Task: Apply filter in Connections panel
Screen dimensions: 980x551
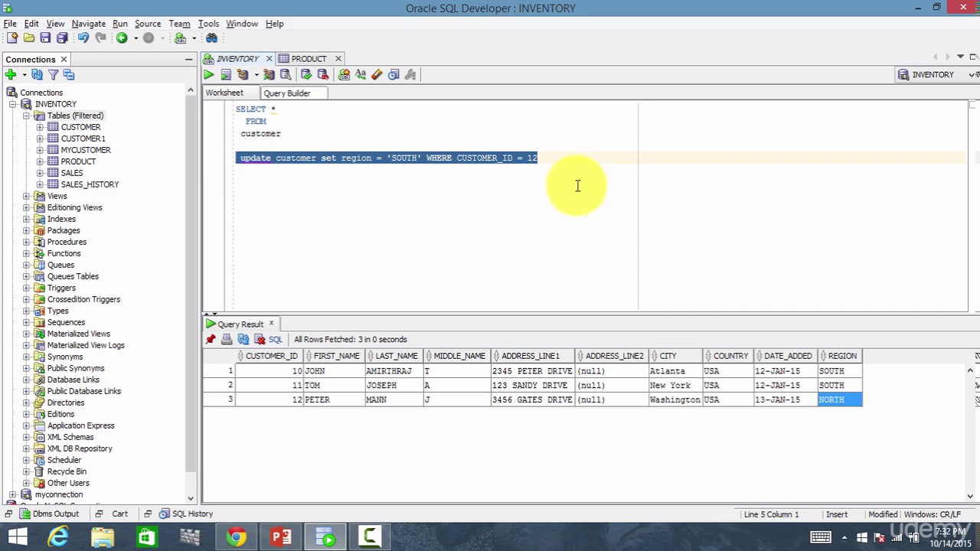Action: [53, 74]
